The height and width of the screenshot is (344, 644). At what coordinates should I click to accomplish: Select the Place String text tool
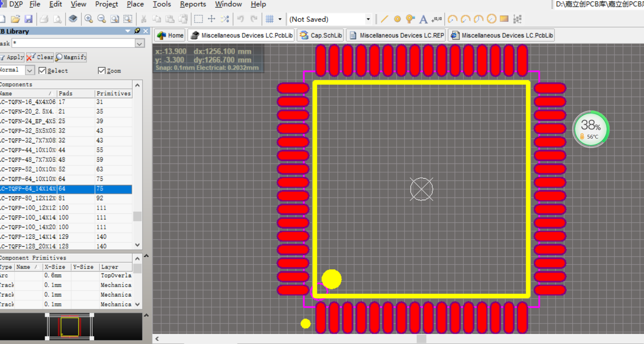tap(423, 19)
